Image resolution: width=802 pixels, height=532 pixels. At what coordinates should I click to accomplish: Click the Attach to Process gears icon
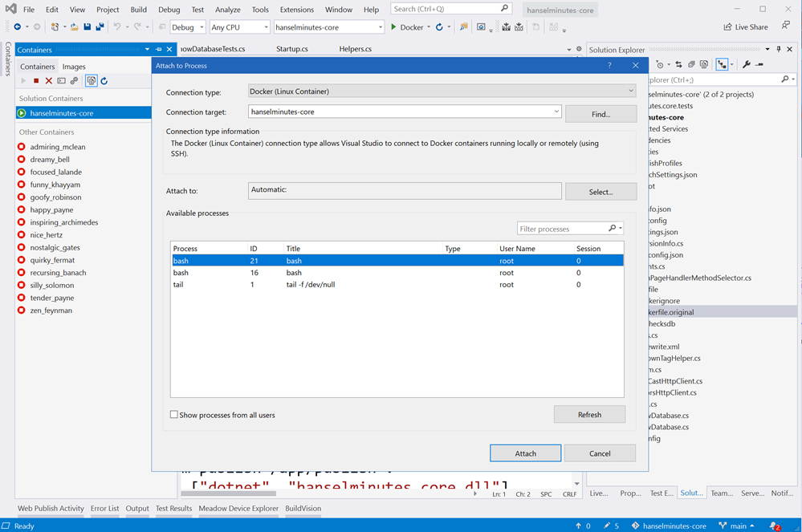(74, 81)
